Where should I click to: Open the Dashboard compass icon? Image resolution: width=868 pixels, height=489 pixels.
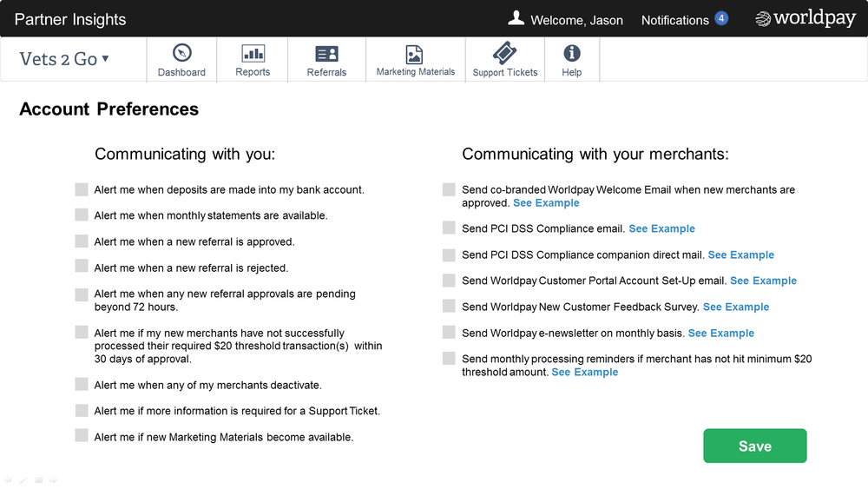click(181, 53)
